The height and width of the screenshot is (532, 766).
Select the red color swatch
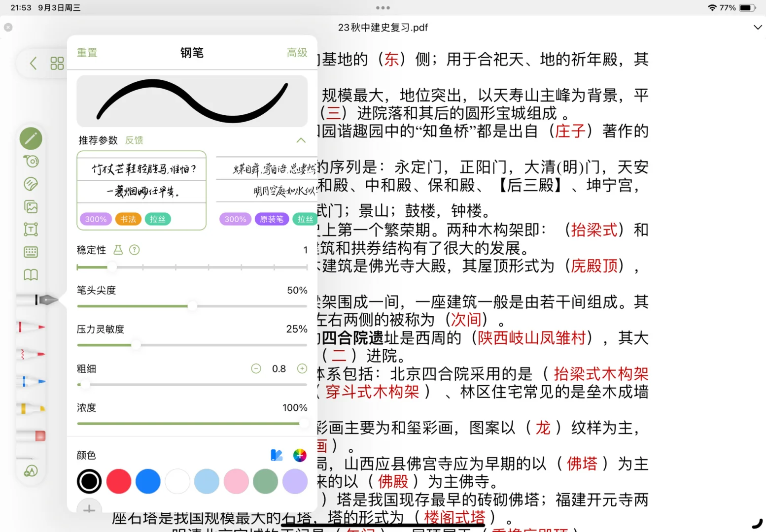pos(118,481)
